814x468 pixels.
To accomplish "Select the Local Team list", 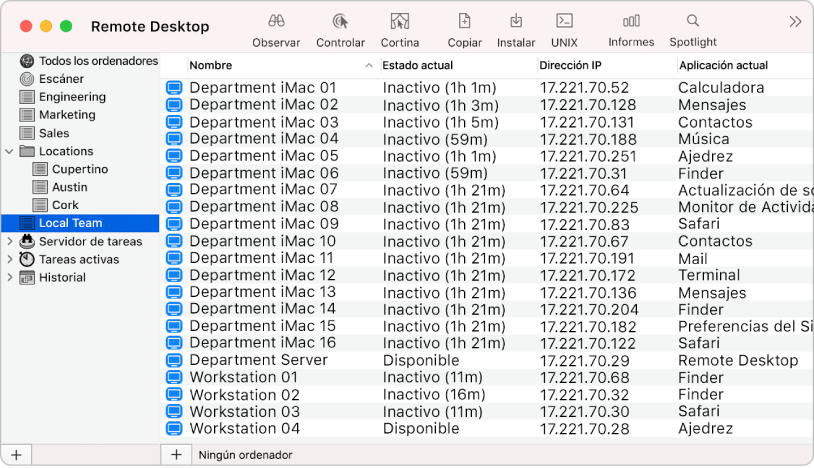I will click(x=81, y=223).
